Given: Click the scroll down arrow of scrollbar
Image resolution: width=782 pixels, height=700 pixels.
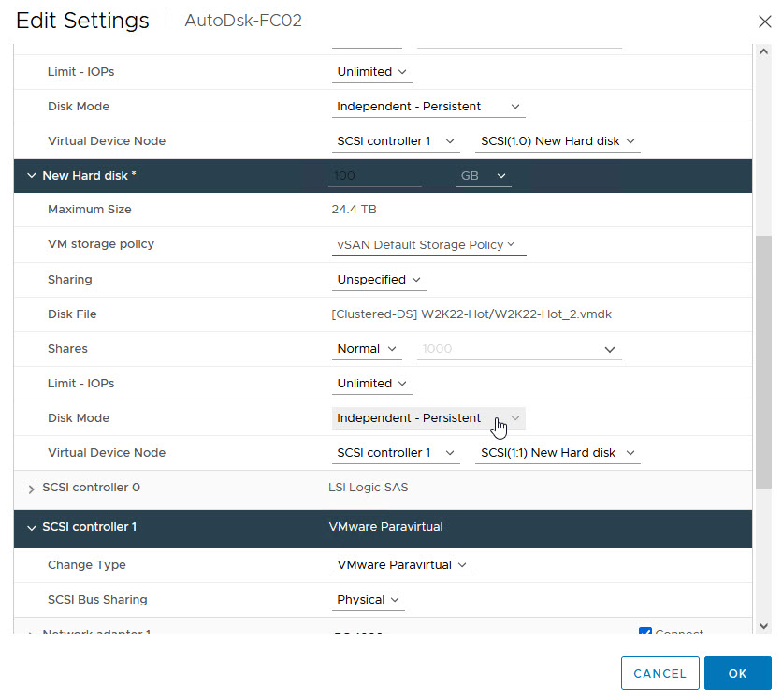Looking at the screenshot, I should 763,625.
